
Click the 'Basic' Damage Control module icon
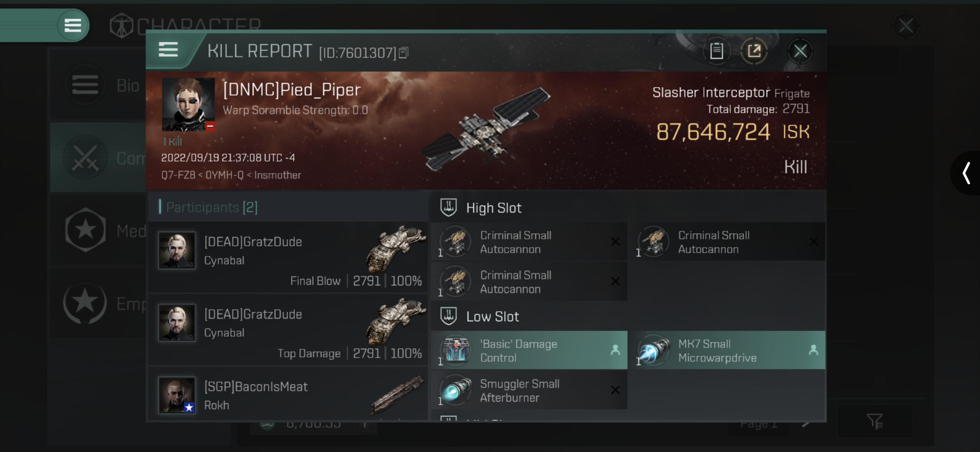(456, 350)
